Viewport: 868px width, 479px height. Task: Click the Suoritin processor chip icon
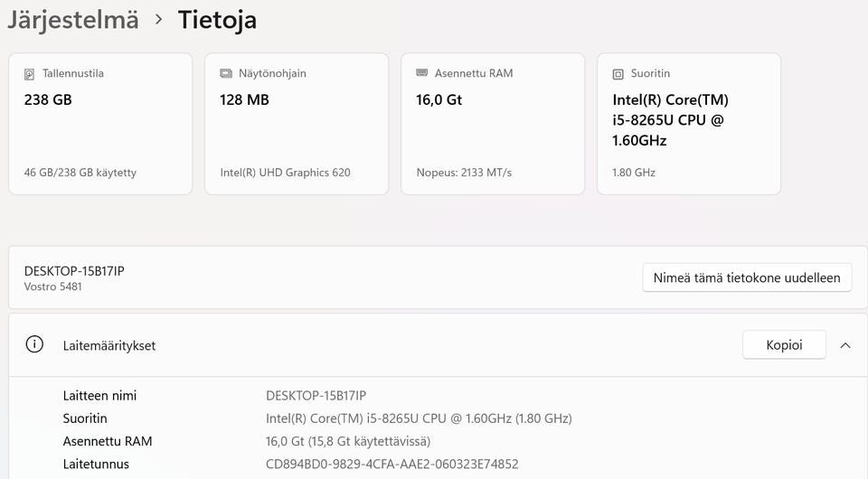(x=618, y=74)
